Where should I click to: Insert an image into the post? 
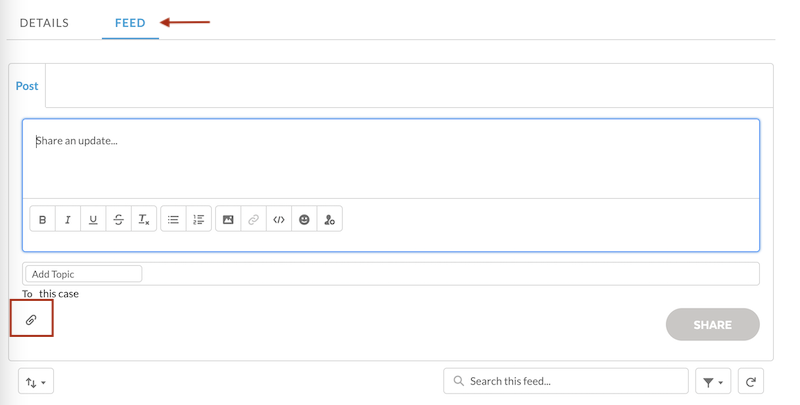pos(228,220)
